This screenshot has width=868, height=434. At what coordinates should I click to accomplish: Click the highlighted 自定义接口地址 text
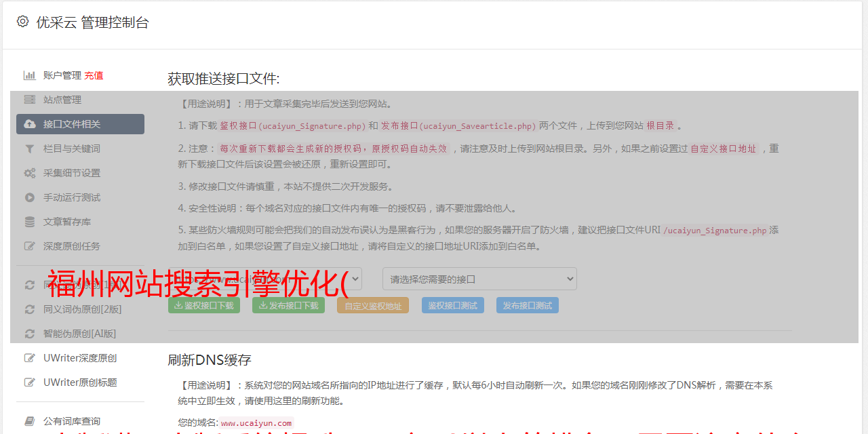click(x=723, y=149)
